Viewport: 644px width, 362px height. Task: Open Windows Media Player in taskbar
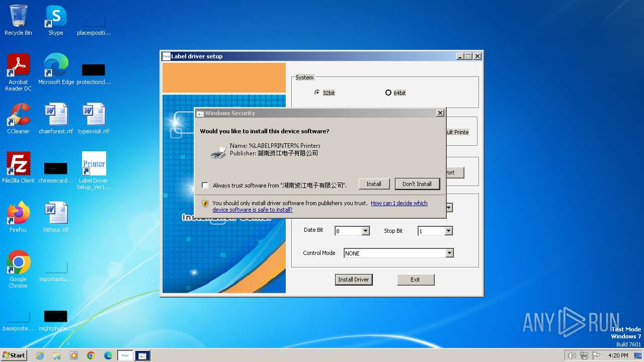pos(74,355)
